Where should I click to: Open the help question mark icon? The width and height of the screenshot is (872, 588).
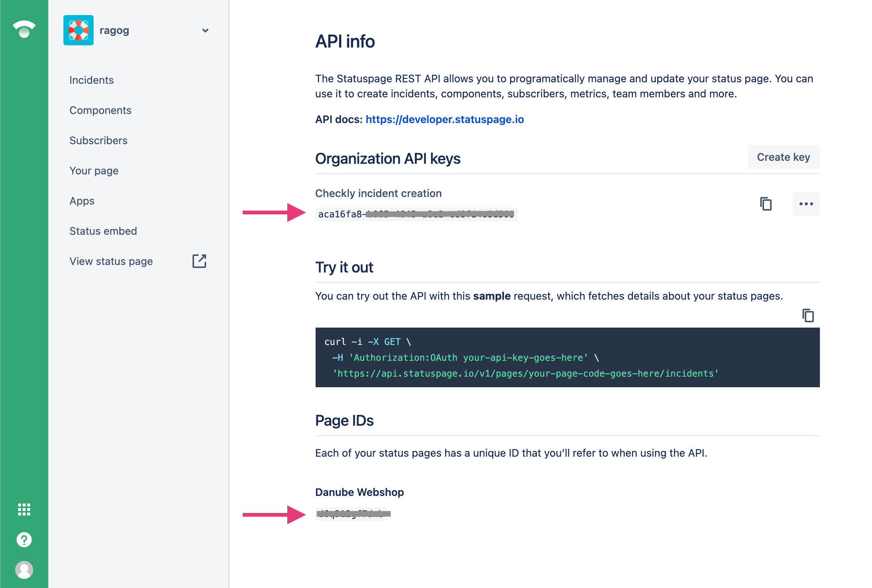click(24, 539)
